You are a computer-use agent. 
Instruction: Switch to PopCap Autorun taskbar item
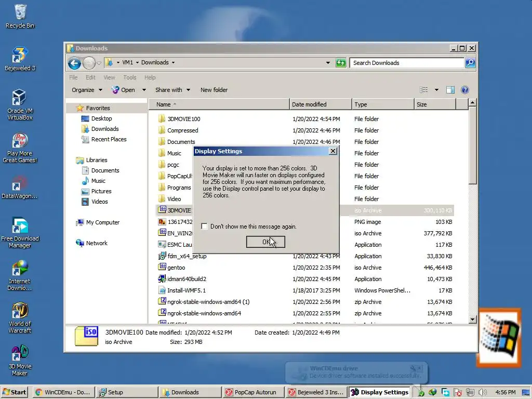tap(253, 392)
